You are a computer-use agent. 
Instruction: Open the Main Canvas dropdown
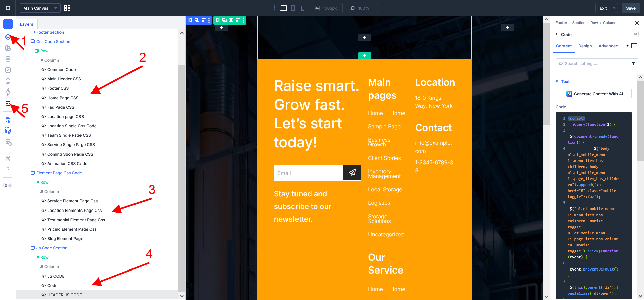coord(40,8)
